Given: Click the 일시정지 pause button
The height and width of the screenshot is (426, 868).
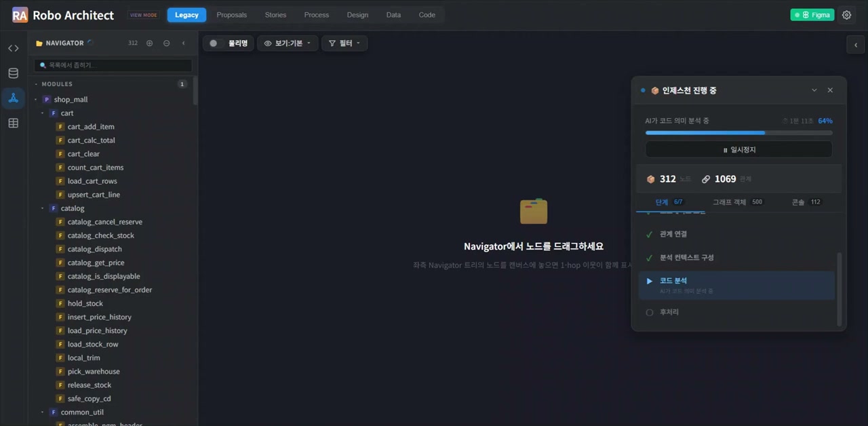Looking at the screenshot, I should click(x=738, y=150).
